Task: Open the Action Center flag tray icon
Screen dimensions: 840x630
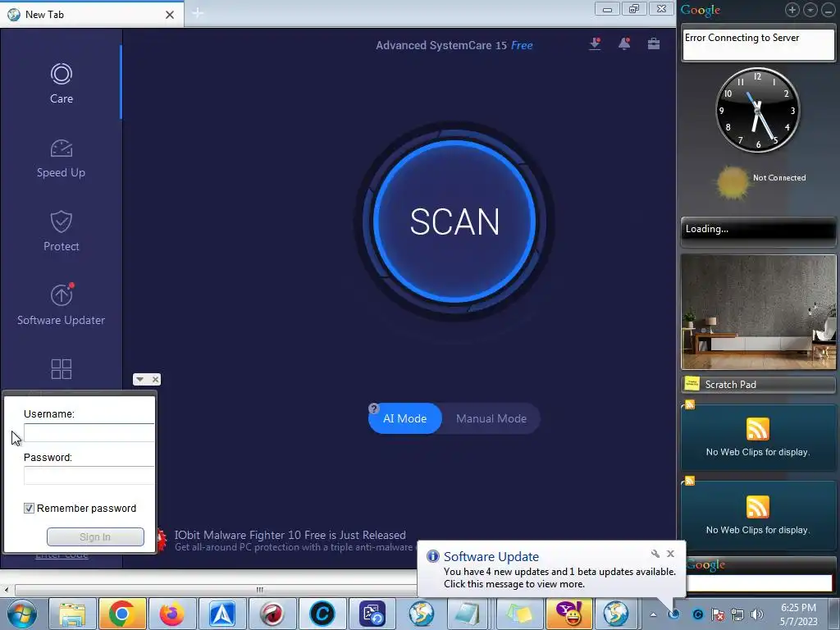Action: tap(717, 614)
